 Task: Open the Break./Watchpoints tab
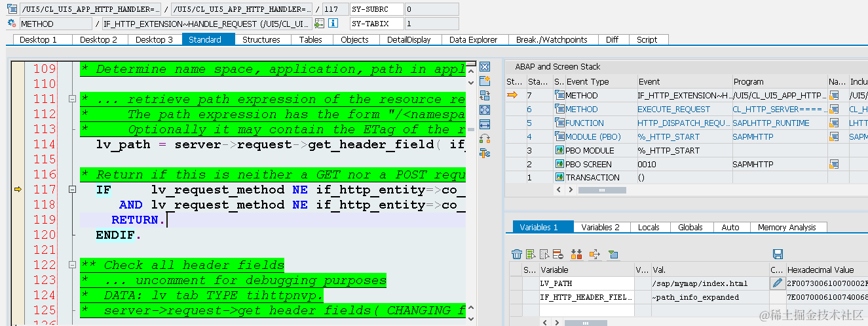point(552,39)
